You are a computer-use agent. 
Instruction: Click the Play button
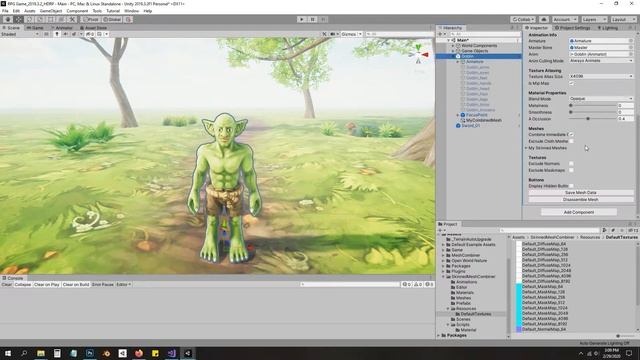coord(302,19)
